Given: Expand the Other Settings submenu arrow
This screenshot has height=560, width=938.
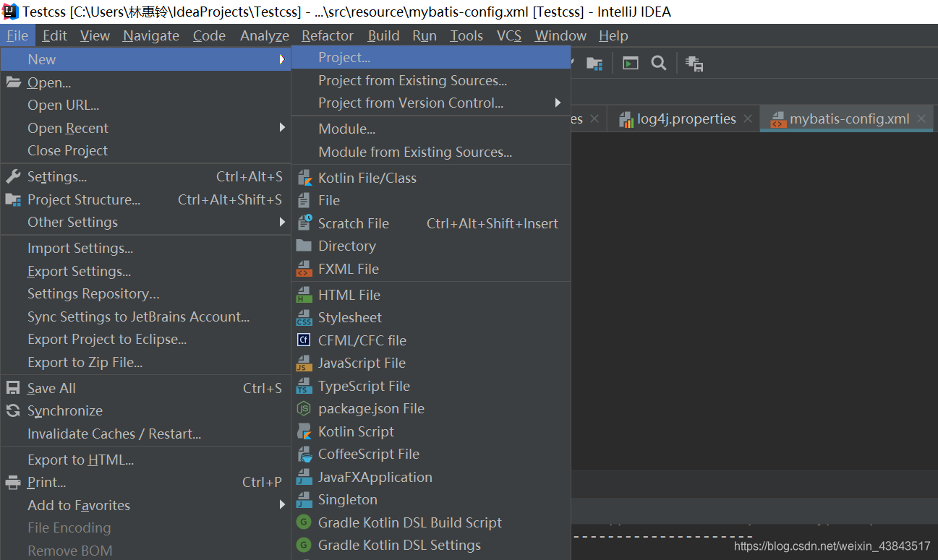Looking at the screenshot, I should tap(282, 222).
